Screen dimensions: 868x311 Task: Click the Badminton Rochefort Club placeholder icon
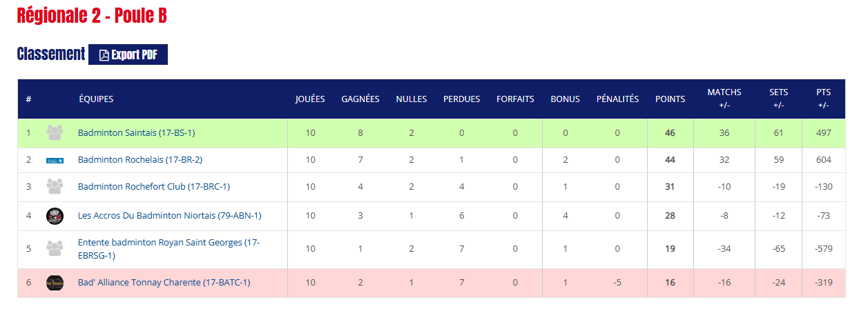[x=55, y=186]
